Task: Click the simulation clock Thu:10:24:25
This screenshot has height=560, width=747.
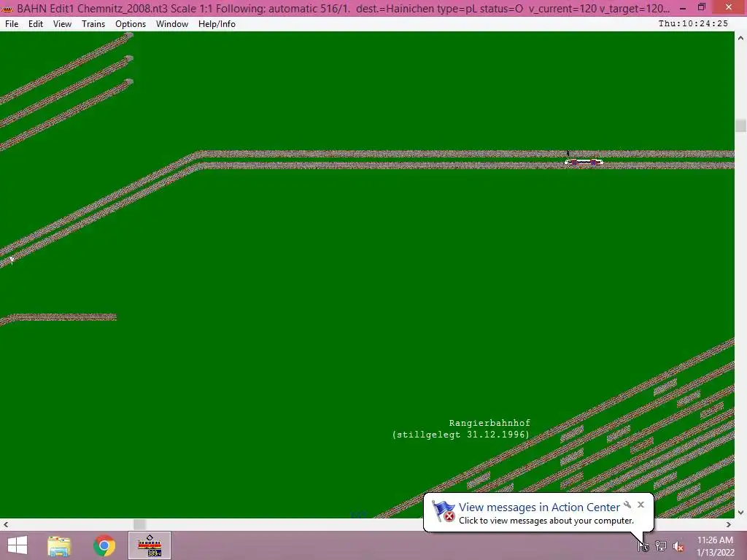Action: 693,23
